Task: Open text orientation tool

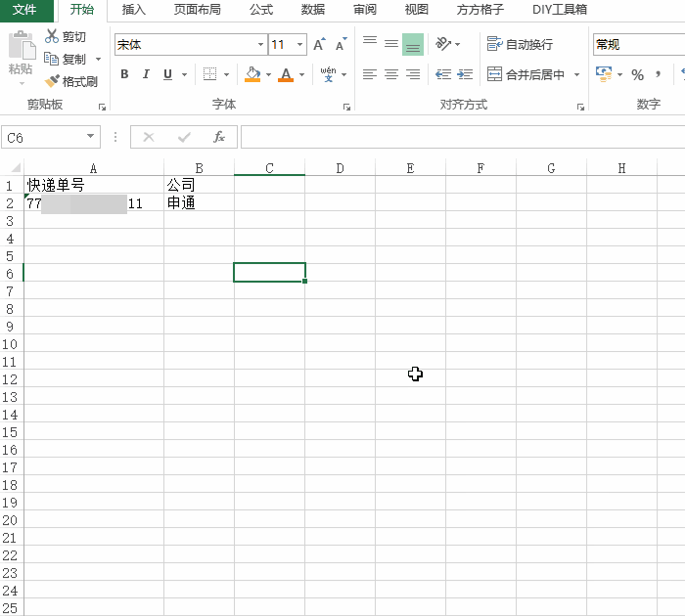Action: point(443,44)
